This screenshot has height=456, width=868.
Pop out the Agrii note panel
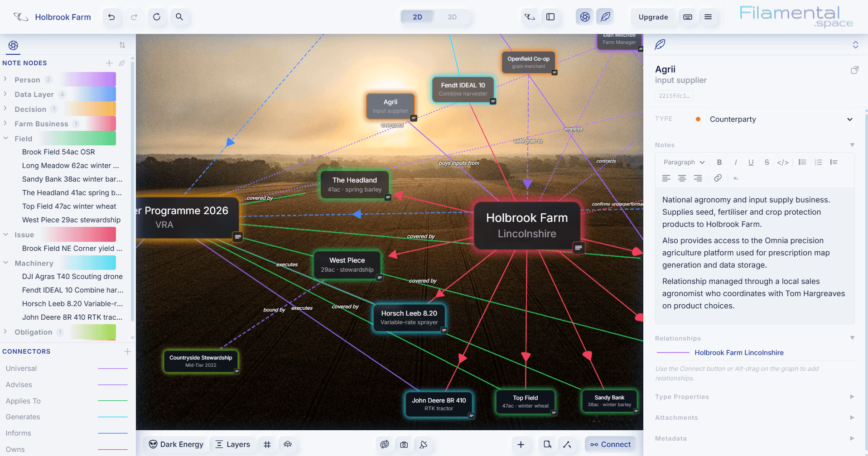point(854,70)
